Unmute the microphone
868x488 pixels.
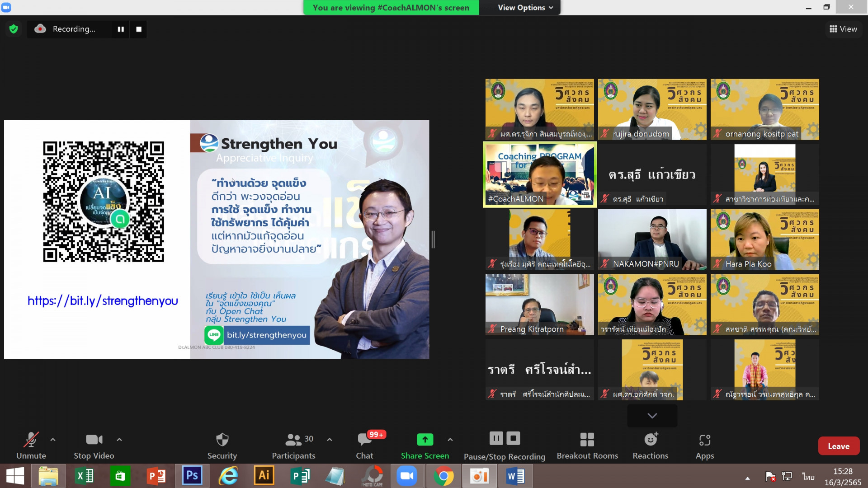tap(31, 446)
